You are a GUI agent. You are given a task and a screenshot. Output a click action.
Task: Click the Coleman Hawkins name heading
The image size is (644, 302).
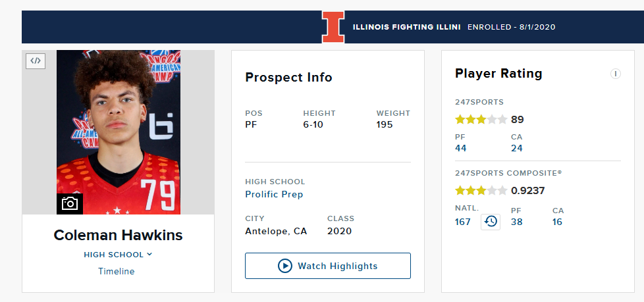click(119, 235)
